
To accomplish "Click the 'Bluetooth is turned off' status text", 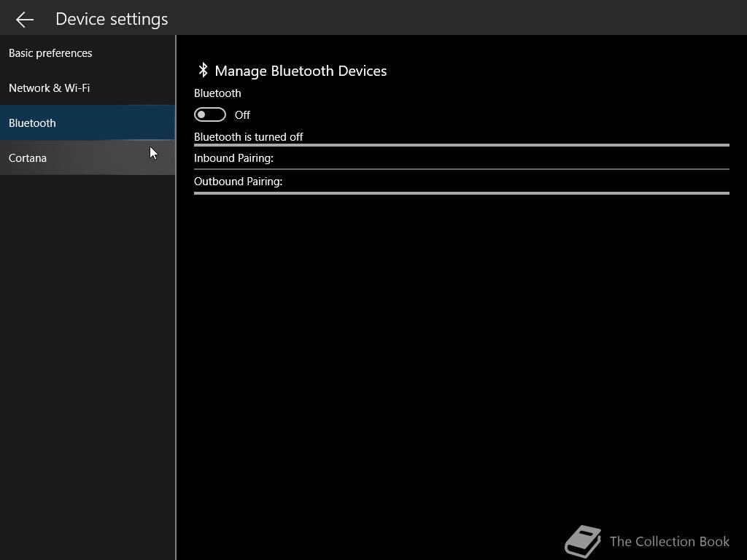I will point(248,137).
